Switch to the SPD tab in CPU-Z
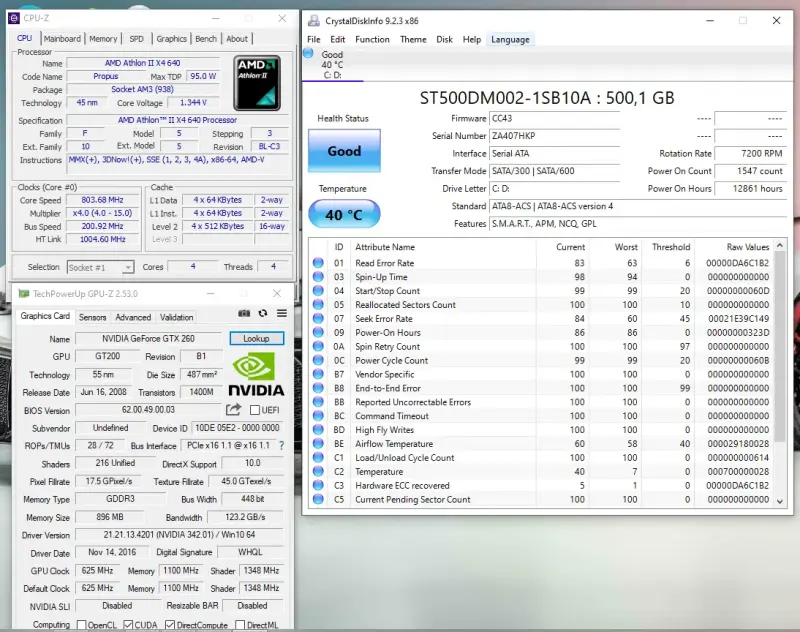The image size is (800, 632). 136,39
